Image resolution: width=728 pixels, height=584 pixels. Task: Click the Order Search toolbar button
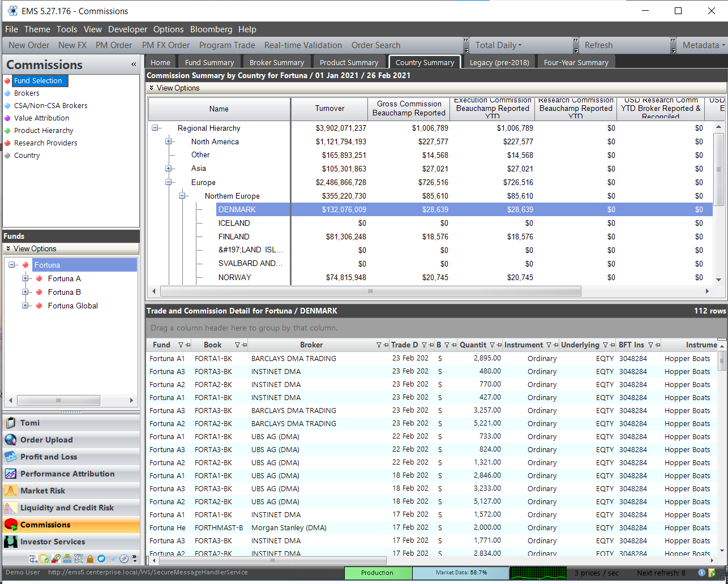[x=375, y=45]
